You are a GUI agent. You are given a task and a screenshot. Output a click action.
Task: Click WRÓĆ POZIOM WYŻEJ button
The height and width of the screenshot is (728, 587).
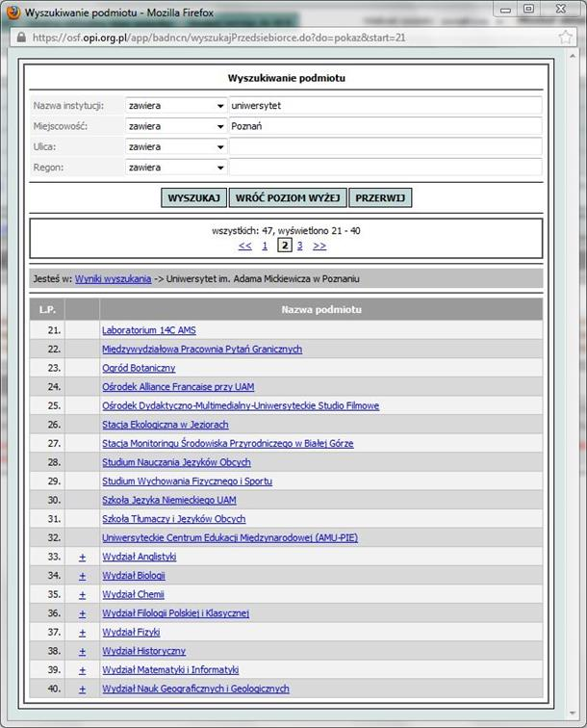(288, 197)
